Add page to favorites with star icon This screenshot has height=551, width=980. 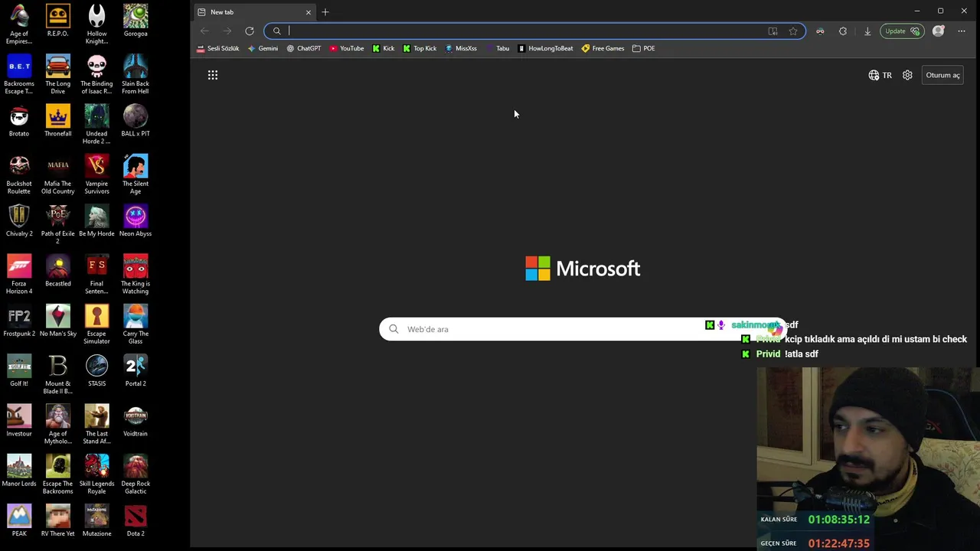click(x=793, y=31)
